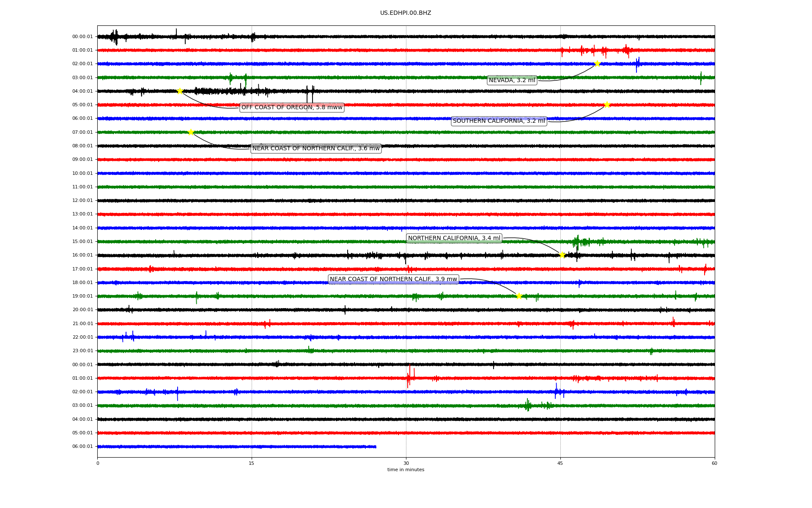Click the 15 minute tick label on x-axis

pyautogui.click(x=252, y=463)
